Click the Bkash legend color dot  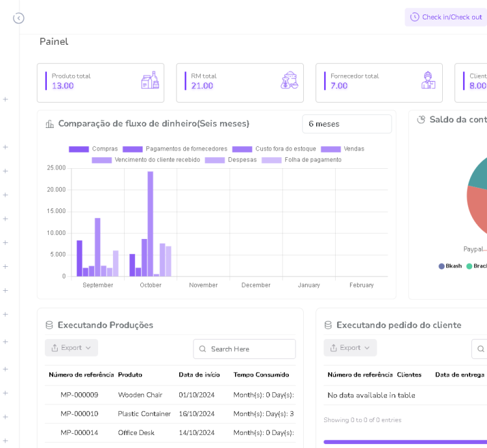442,266
